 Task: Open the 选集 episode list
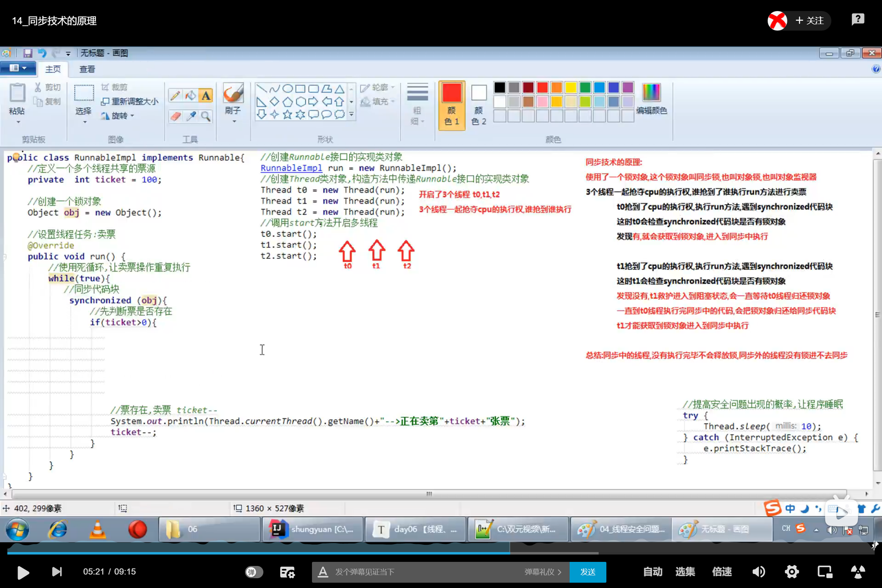(685, 572)
